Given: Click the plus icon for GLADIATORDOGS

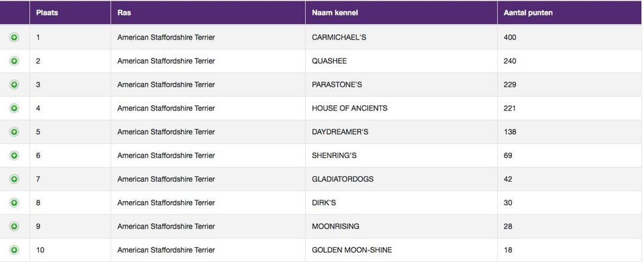Looking at the screenshot, I should 14,179.
